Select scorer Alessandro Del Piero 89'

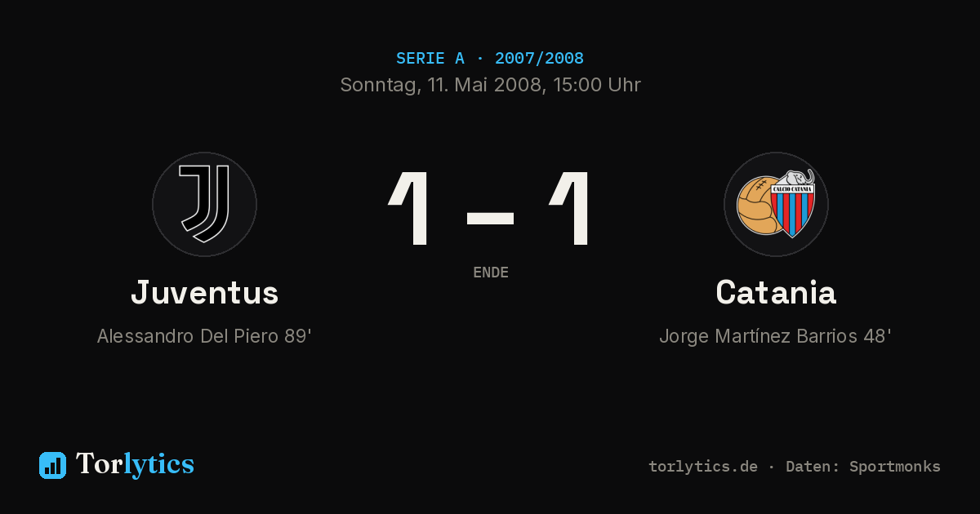(204, 336)
